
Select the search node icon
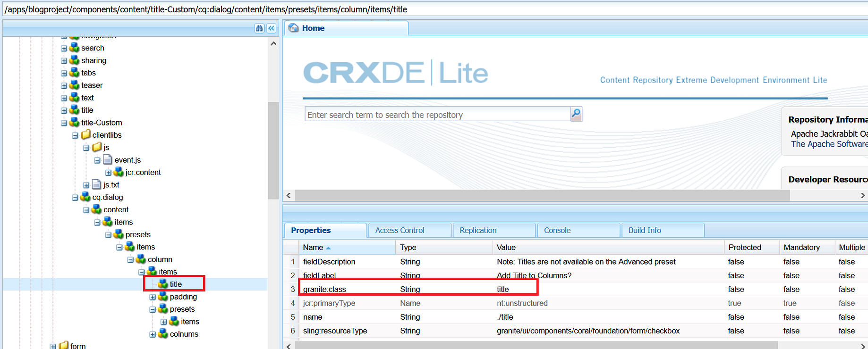click(x=74, y=48)
